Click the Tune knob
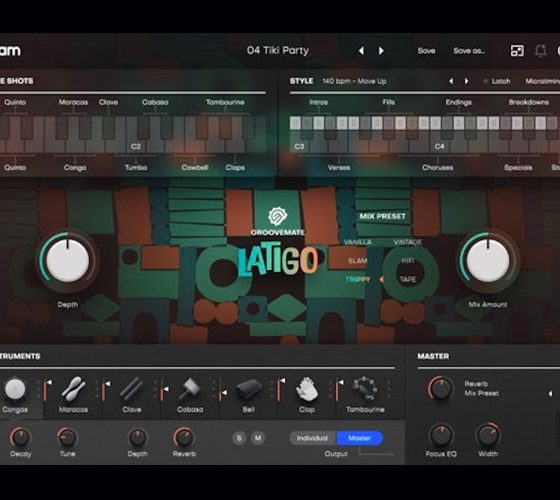This screenshot has height=500, width=560. (x=67, y=437)
